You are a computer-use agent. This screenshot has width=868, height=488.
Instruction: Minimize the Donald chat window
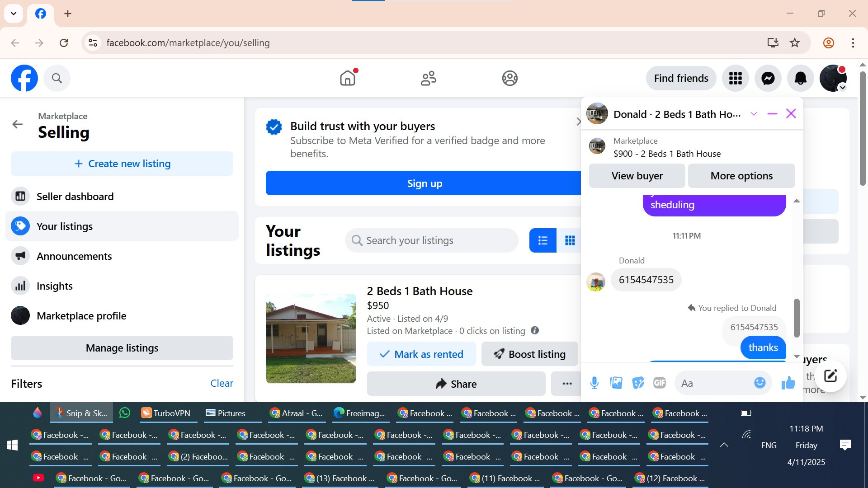[772, 114]
